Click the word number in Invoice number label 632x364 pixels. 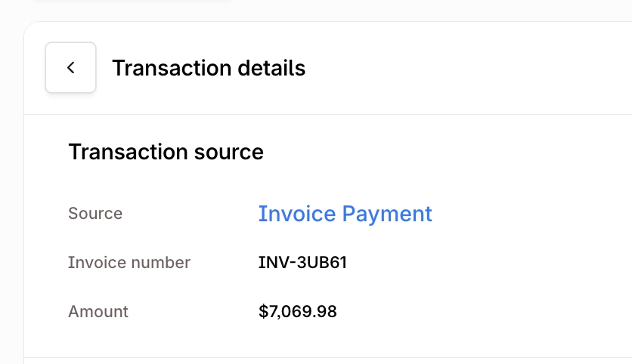[x=160, y=263]
